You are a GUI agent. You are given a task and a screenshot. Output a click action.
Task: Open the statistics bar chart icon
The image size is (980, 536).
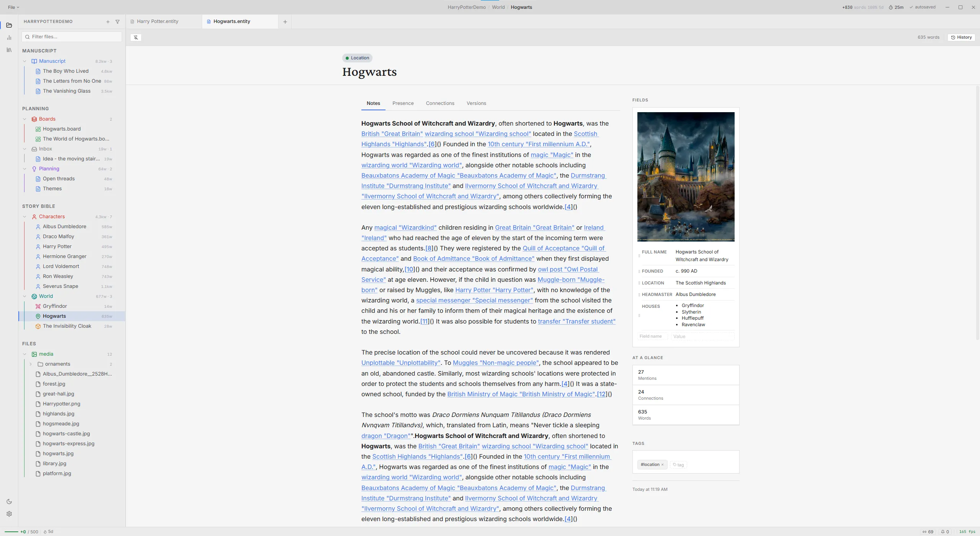point(9,38)
